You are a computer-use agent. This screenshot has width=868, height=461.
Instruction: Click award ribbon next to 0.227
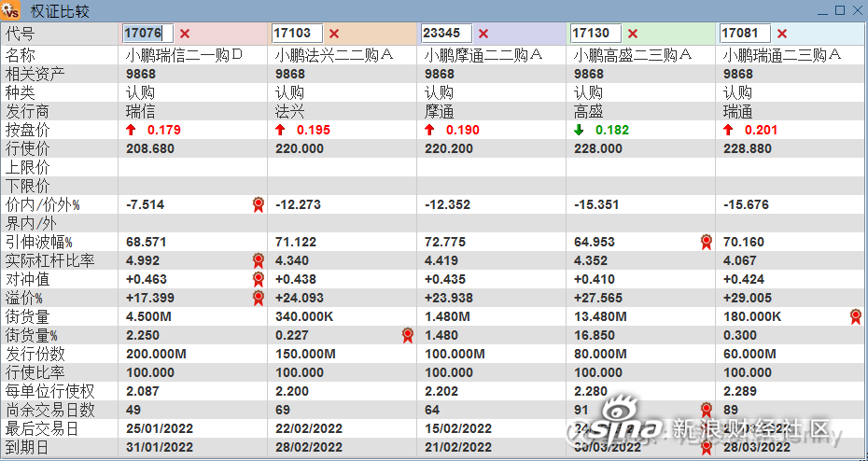pos(408,335)
